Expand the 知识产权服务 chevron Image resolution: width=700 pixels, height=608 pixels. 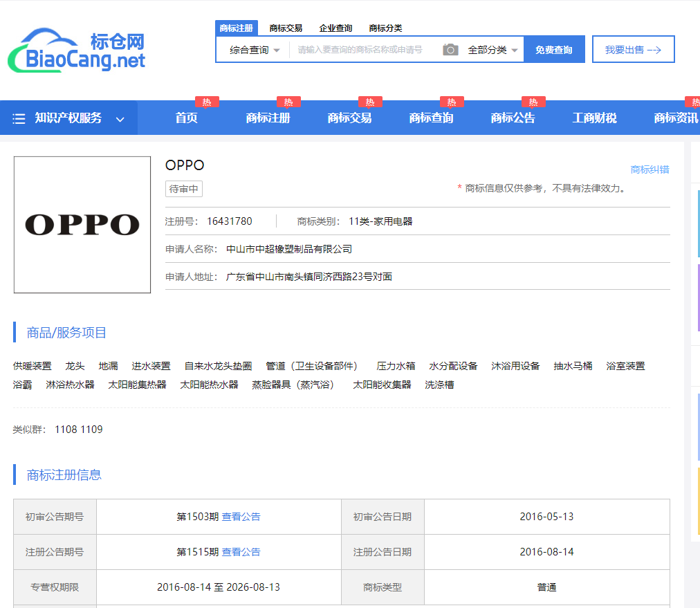point(120,119)
